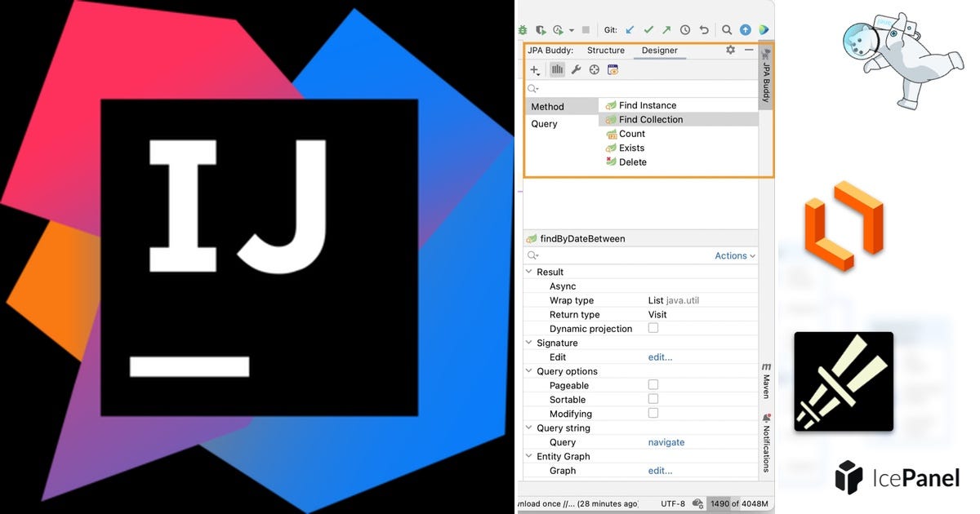Click the Git commit checkmark icon
This screenshot has height=514, width=980.
(x=648, y=29)
